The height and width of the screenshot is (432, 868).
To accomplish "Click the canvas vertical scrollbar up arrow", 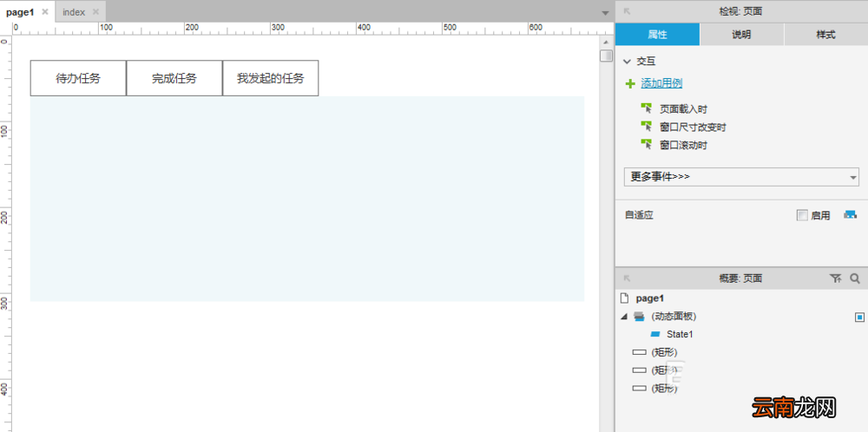I will pos(606,42).
